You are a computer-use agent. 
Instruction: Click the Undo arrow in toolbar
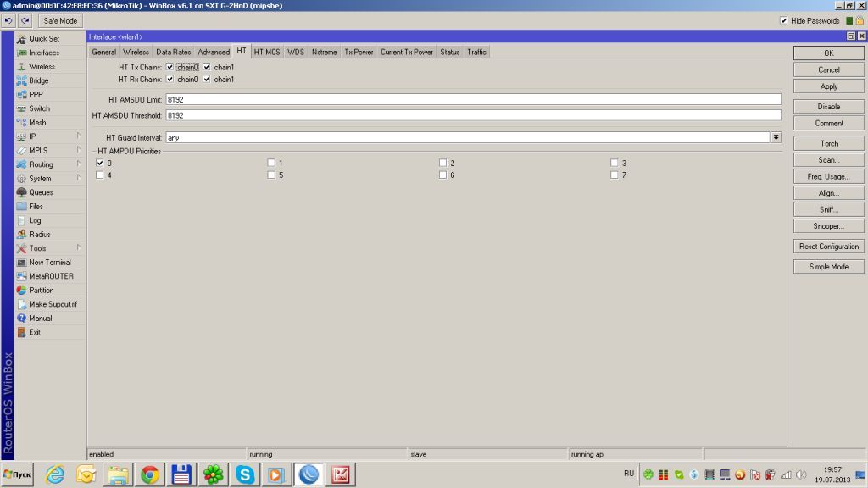8,20
